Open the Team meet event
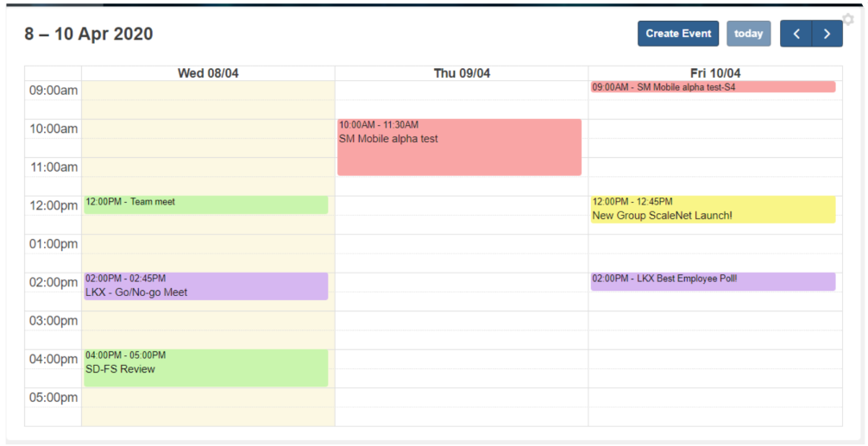868x446 pixels. tap(205, 204)
